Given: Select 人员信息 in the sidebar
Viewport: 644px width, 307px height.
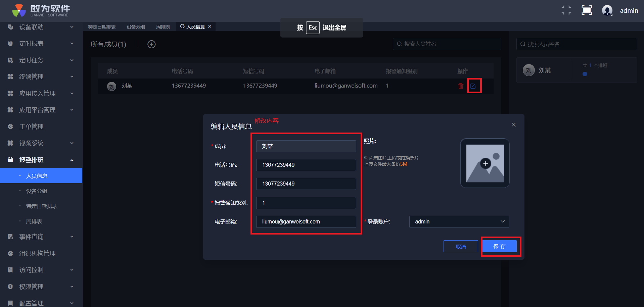Looking at the screenshot, I should (41, 176).
